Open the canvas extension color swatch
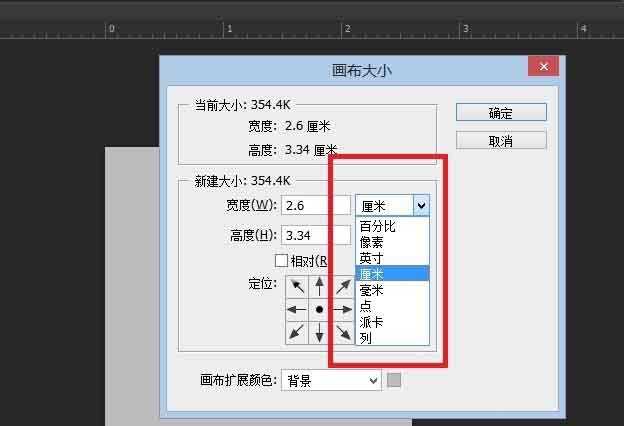Viewport: 624px width, 426px height. click(394, 380)
